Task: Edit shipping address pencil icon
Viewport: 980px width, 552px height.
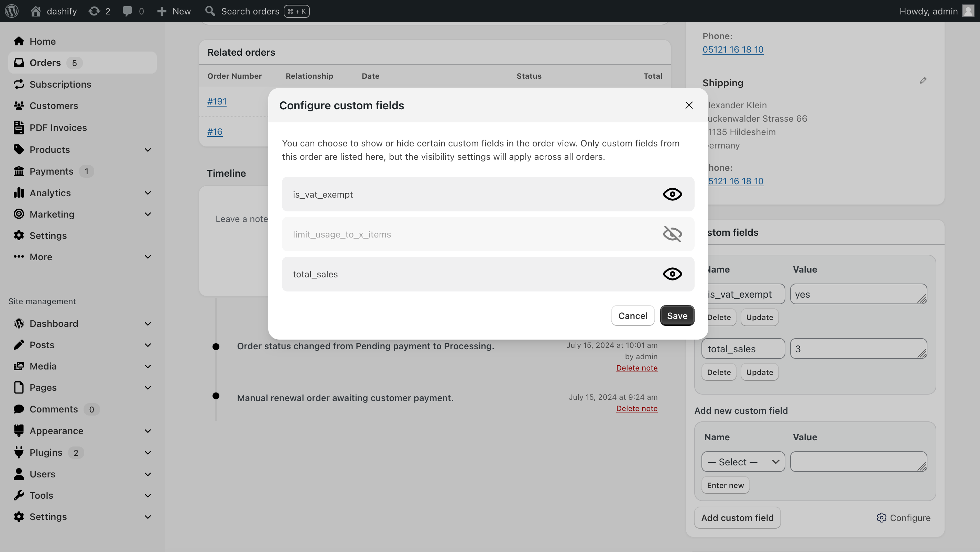Action: [x=923, y=80]
